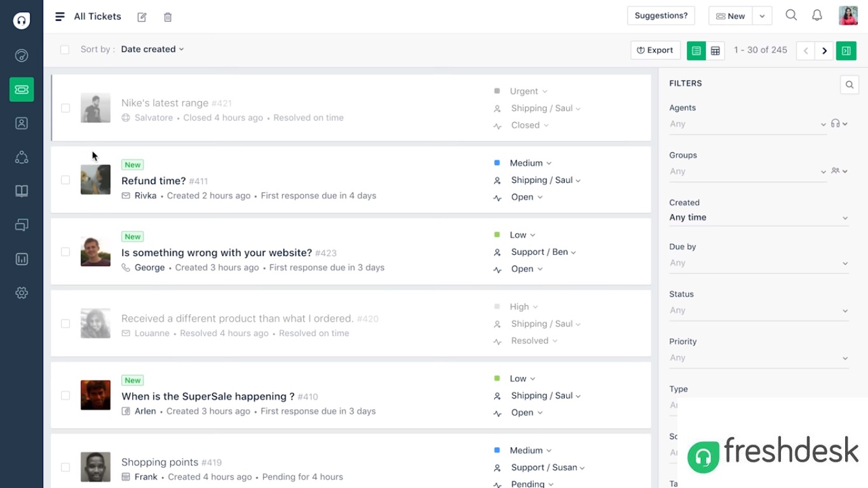The image size is (868, 488).
Task: Expand the Created Any time filter
Action: point(759,217)
